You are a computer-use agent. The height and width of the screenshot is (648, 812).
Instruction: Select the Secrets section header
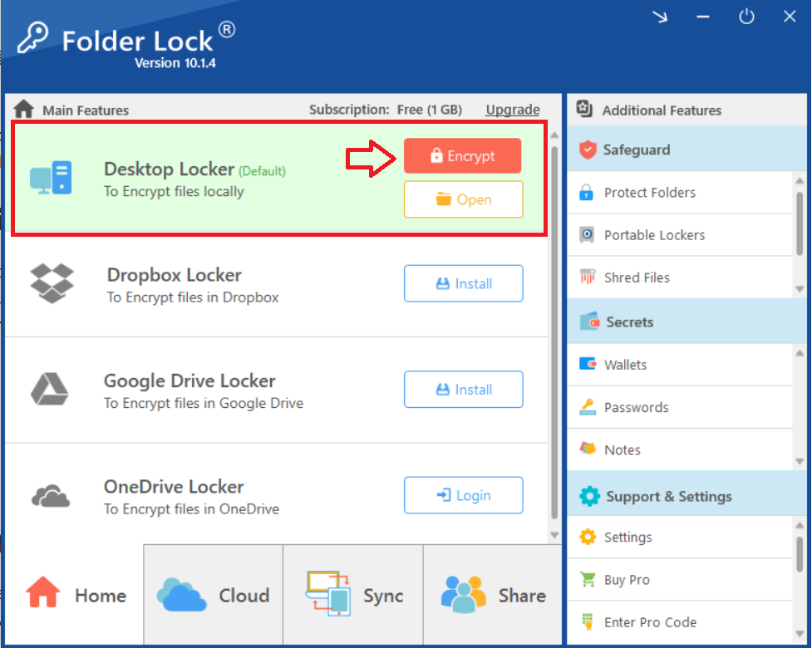(x=687, y=322)
